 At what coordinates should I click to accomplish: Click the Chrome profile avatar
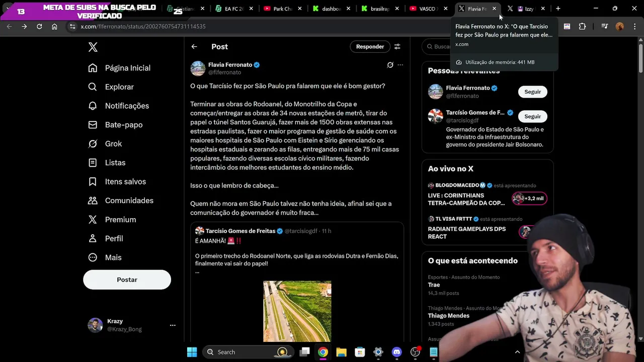[620, 27]
